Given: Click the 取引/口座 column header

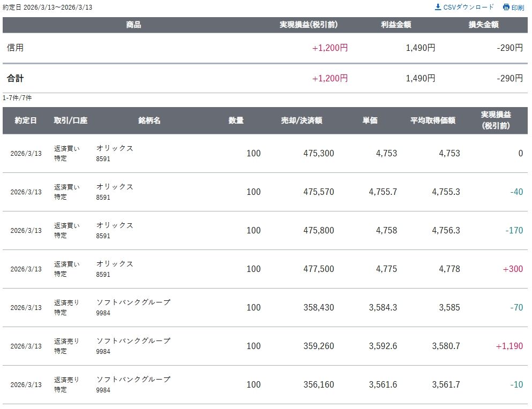Looking at the screenshot, I should (x=71, y=120).
